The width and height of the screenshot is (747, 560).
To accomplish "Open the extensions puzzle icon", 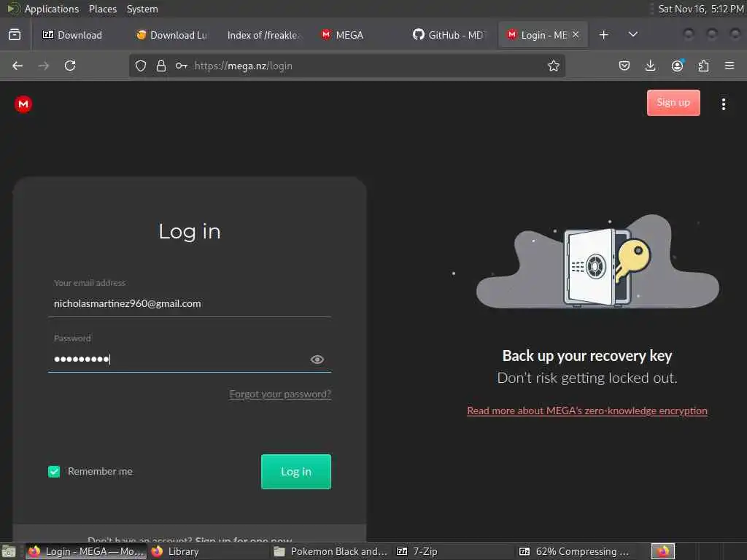I will [703, 66].
